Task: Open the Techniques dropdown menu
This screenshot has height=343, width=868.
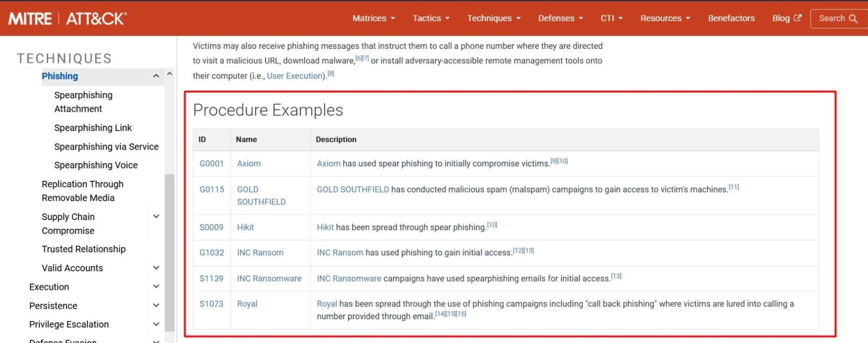Action: (494, 18)
